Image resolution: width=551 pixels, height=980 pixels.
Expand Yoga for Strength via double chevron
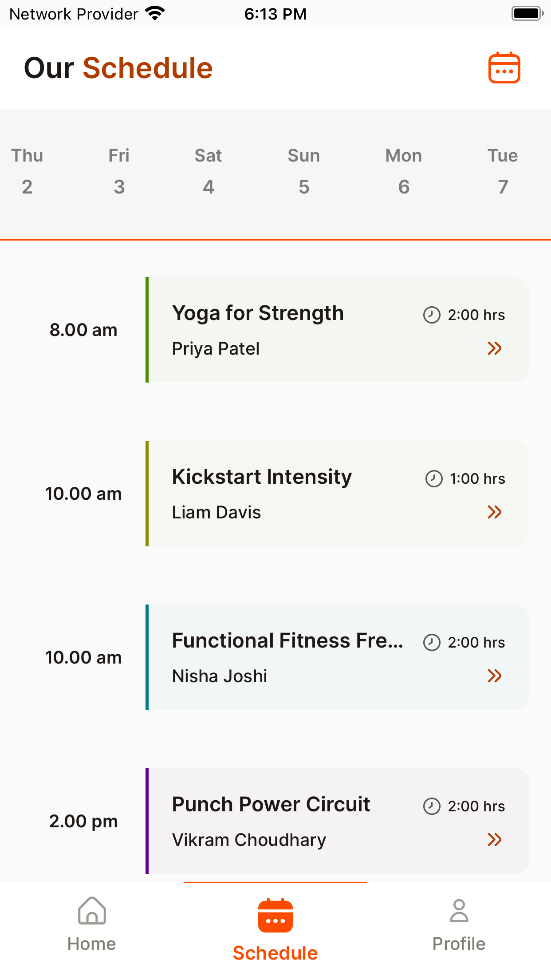click(495, 348)
